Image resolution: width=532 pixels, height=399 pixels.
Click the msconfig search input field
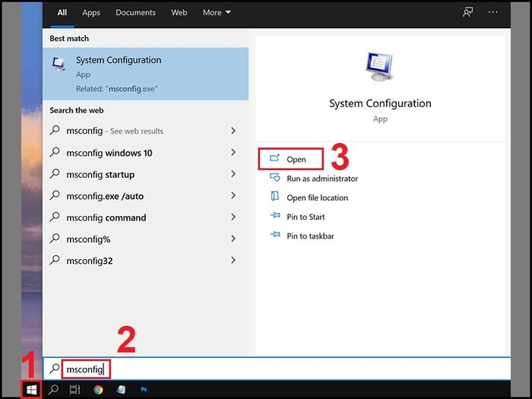tap(277, 369)
